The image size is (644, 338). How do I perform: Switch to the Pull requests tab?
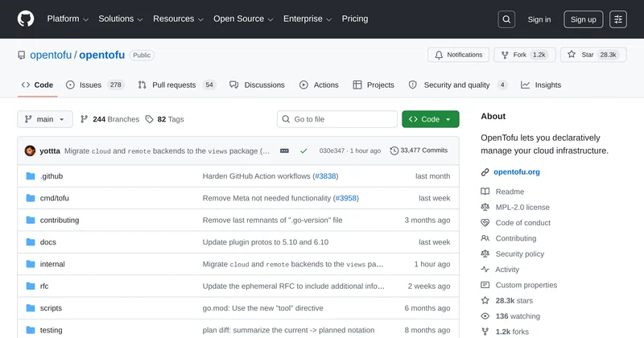pos(175,84)
